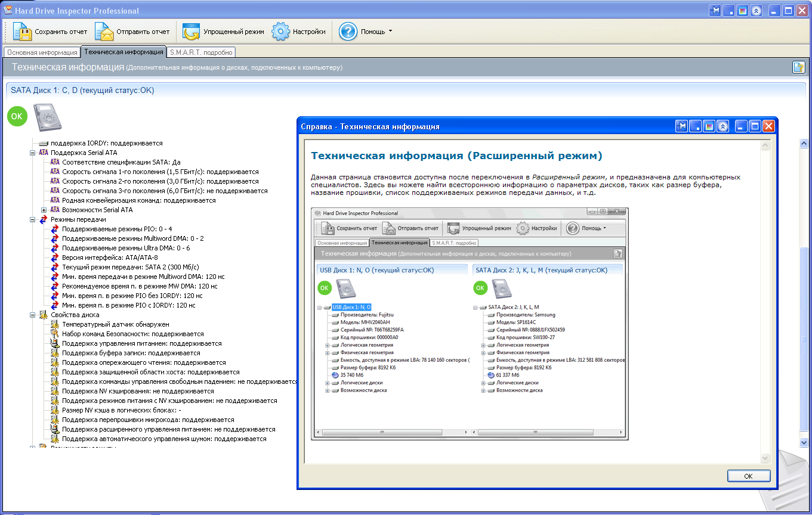The width and height of the screenshot is (812, 515).
Task: Click the Сохранить отчет icon in main toolbar
Action: [22, 32]
